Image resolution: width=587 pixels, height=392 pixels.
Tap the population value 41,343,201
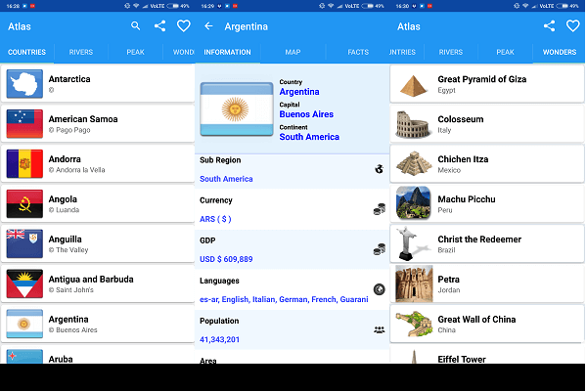click(x=219, y=339)
